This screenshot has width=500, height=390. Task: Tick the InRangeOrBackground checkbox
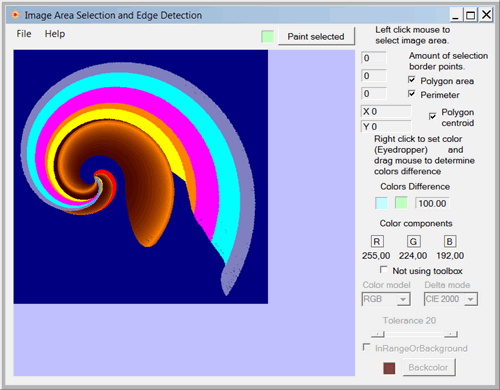click(366, 347)
